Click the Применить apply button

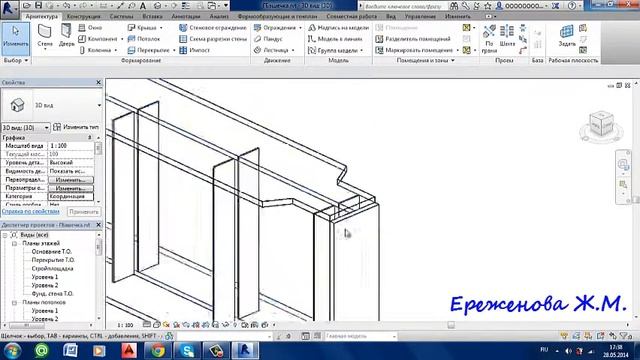pyautogui.click(x=84, y=212)
